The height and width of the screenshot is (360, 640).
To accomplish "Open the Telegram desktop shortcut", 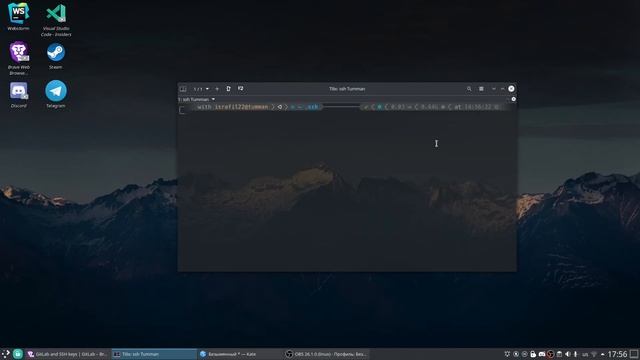I will [x=56, y=94].
